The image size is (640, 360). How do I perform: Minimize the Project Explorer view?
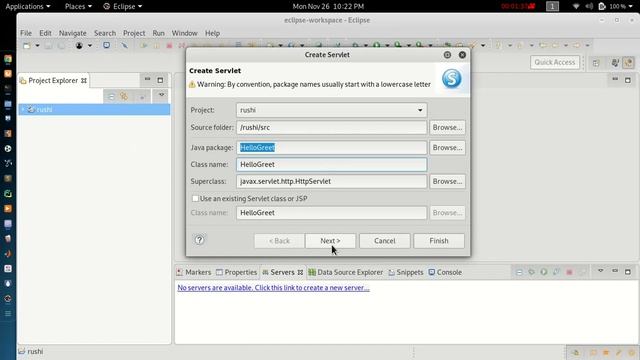147,80
